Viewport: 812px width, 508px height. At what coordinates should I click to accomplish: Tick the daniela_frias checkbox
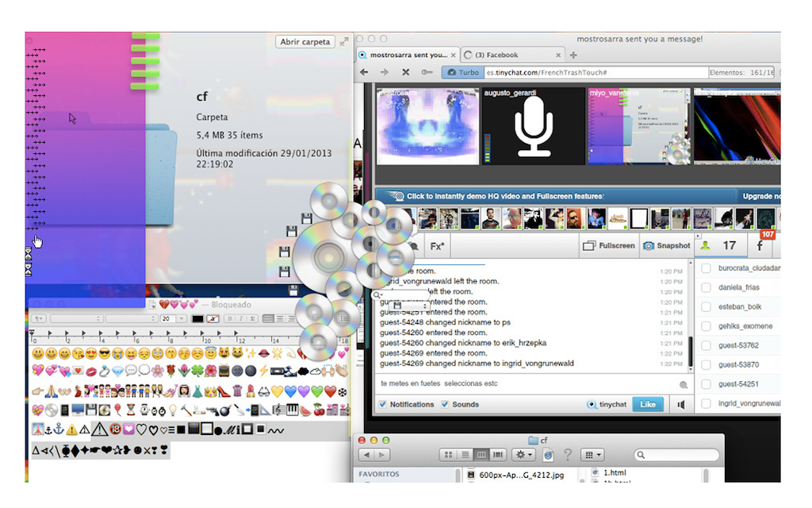pos(706,287)
